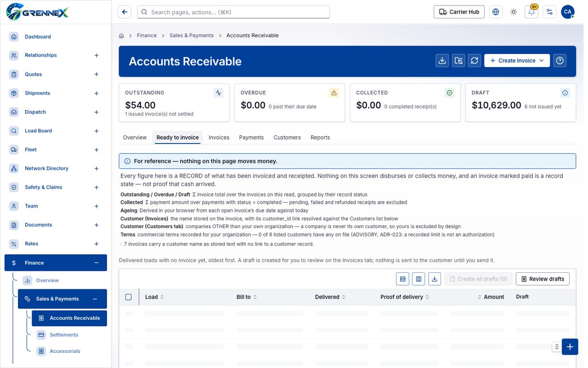Viewport: 588px width, 368px height.
Task: Switch theme using the sun icon
Action: coord(514,12)
